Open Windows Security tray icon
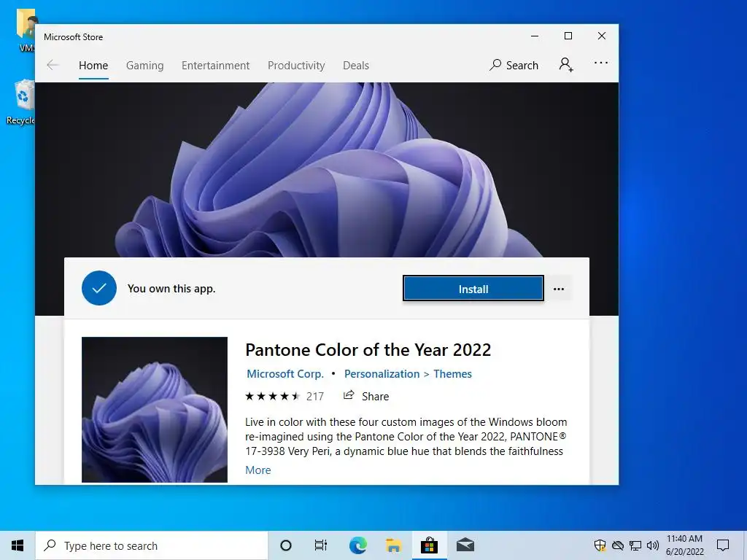 tap(600, 545)
